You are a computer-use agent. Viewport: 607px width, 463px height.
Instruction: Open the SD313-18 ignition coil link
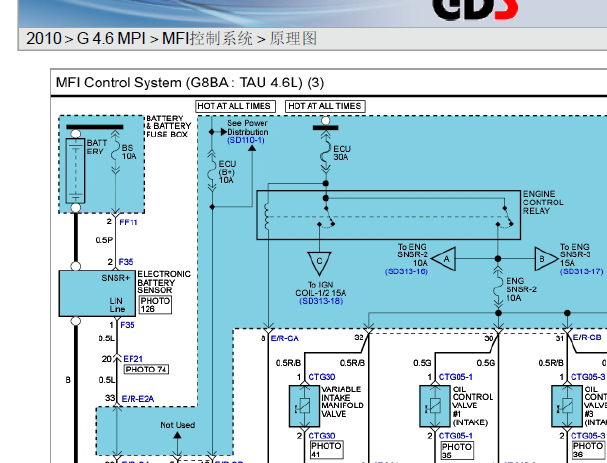[x=321, y=301]
